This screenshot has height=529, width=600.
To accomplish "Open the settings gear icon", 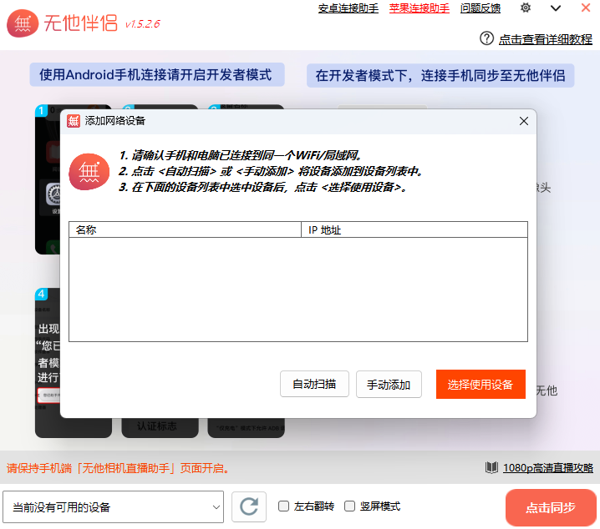I will (526, 9).
